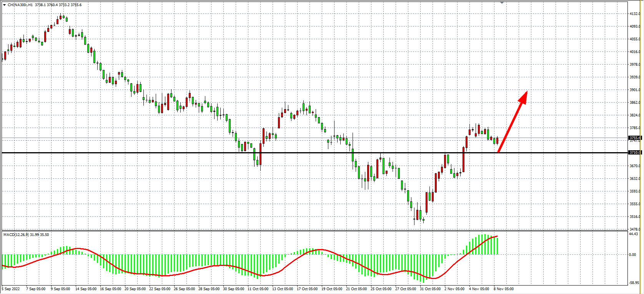Click the 5 Sep 2022 date label
Image resolution: width=644 pixels, height=294 pixels.
point(11,289)
